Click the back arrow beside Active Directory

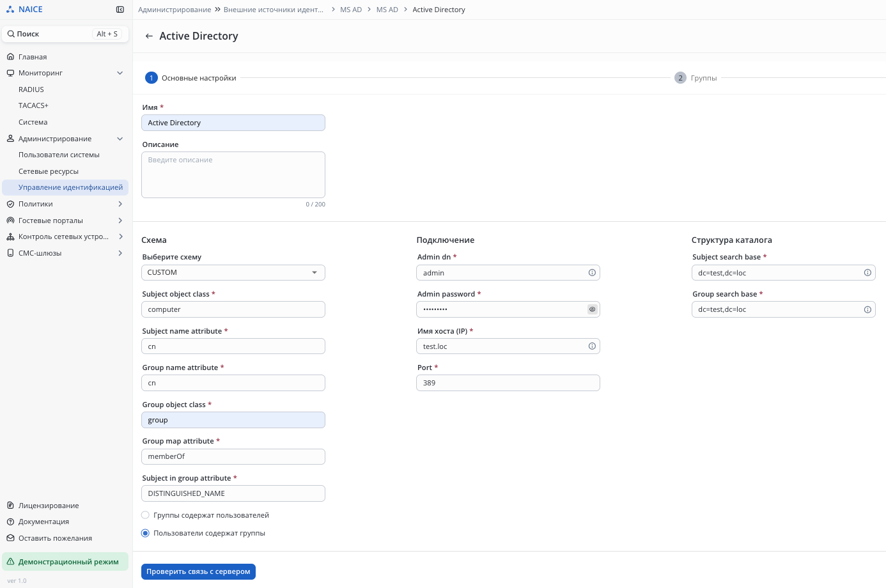[x=149, y=36]
